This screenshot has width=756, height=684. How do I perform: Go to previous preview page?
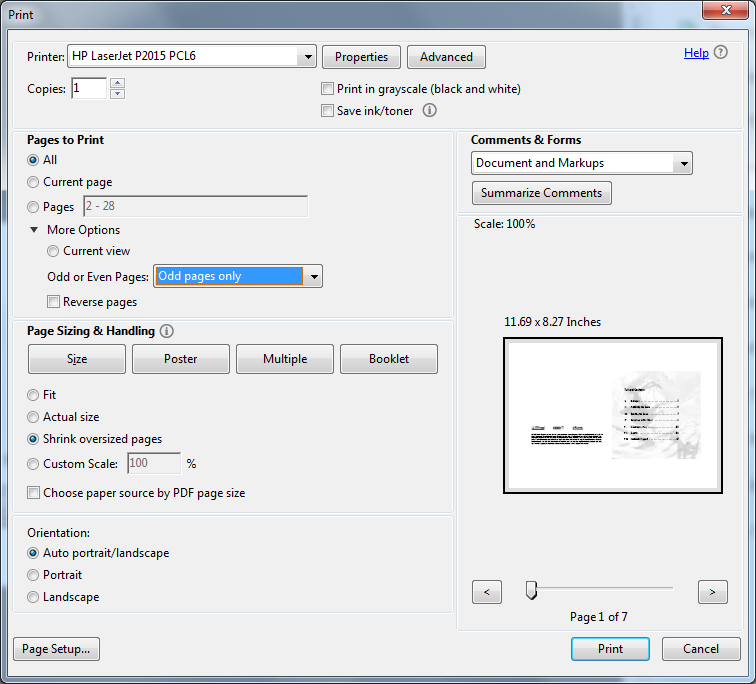(487, 592)
